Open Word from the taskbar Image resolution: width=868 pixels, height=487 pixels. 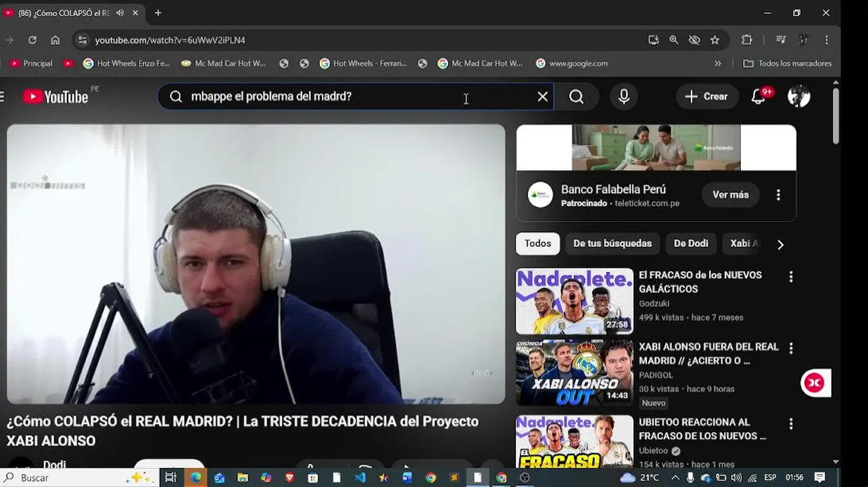[x=407, y=478]
